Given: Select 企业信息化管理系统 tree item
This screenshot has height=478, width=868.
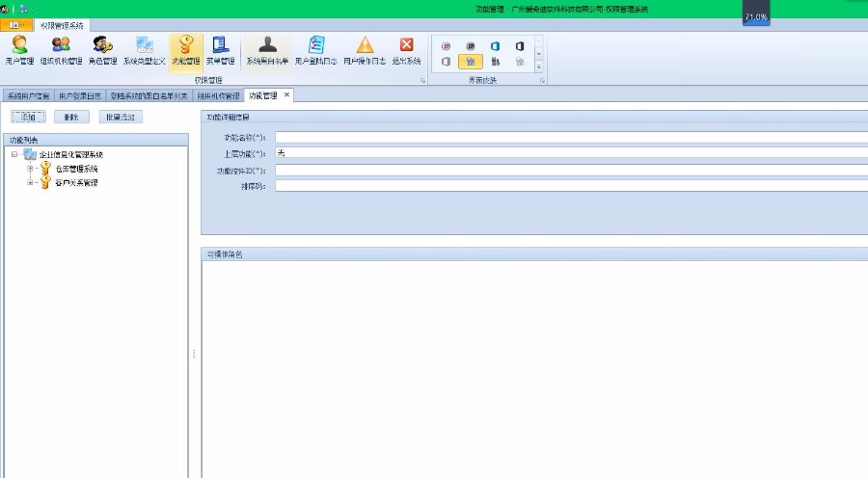Looking at the screenshot, I should click(70, 154).
